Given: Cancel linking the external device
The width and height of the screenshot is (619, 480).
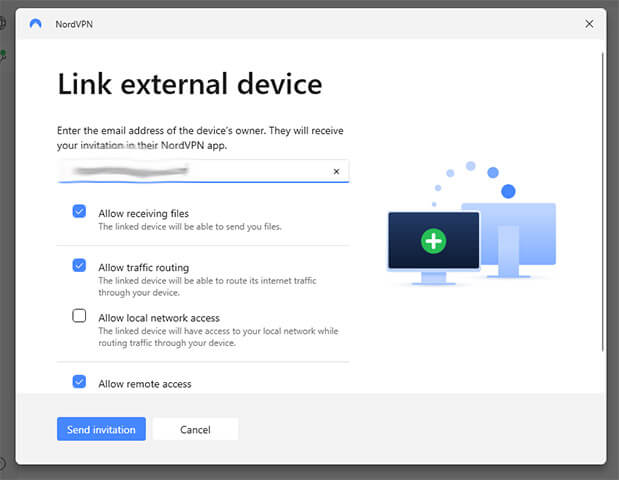Looking at the screenshot, I should 195,429.
